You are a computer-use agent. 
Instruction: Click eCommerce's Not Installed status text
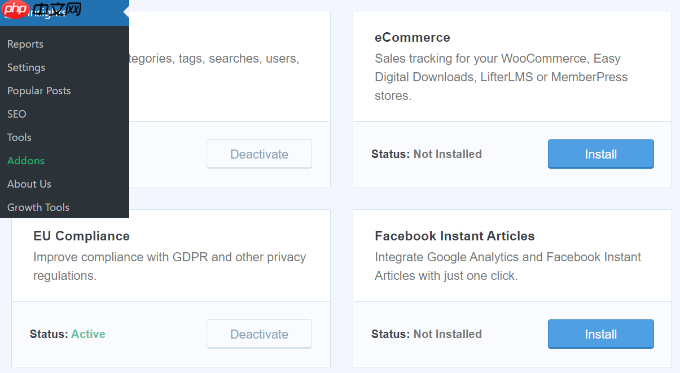[448, 154]
